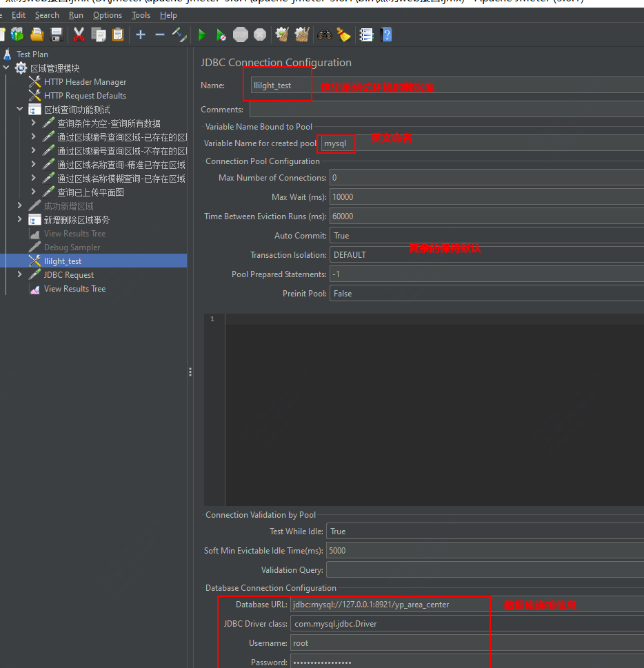This screenshot has height=668, width=644.
Task: Expand the 新增删除区域事务 controller
Action: [x=19, y=219]
